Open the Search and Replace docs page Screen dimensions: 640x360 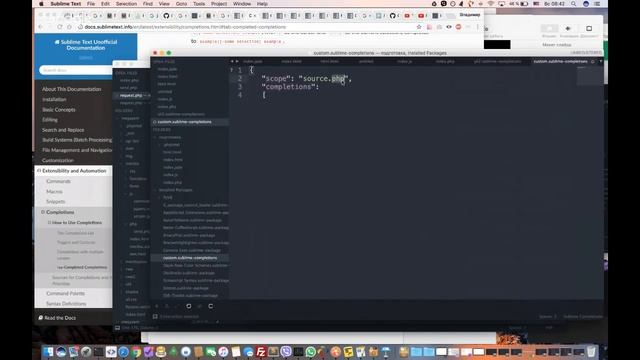click(x=63, y=130)
